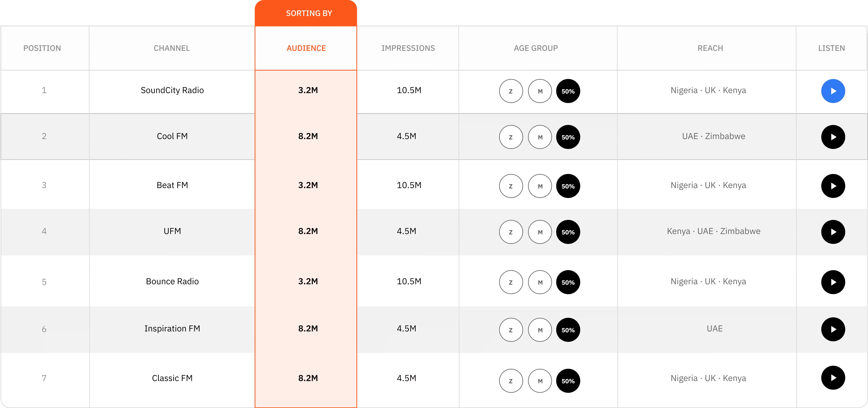Screen dimensions: 868x408
Task: Toggle Millennial circle for Bounce Radio
Action: 540,282
